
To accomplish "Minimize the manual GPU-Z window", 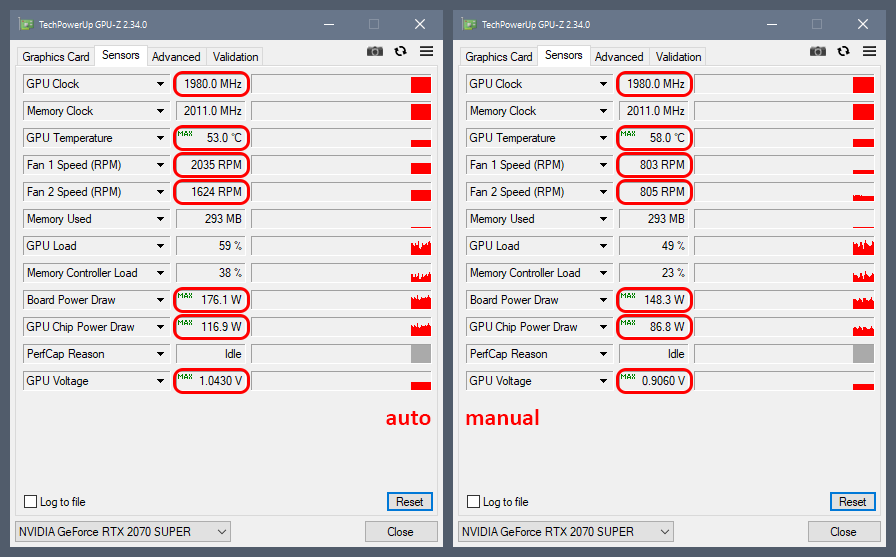I will (x=772, y=25).
